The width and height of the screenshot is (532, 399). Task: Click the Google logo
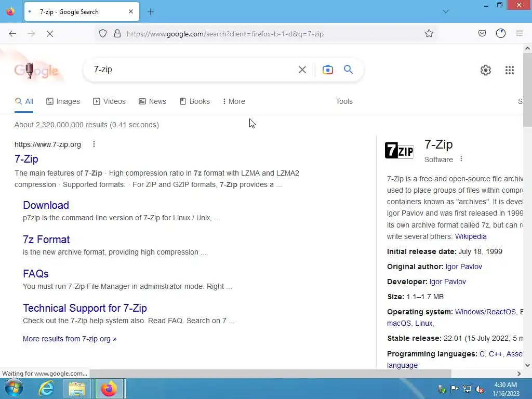click(x=36, y=71)
